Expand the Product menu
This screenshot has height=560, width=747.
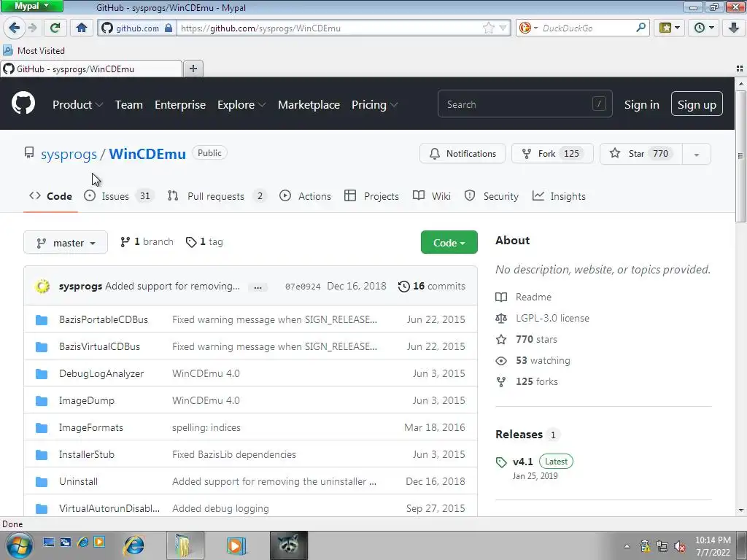point(77,105)
